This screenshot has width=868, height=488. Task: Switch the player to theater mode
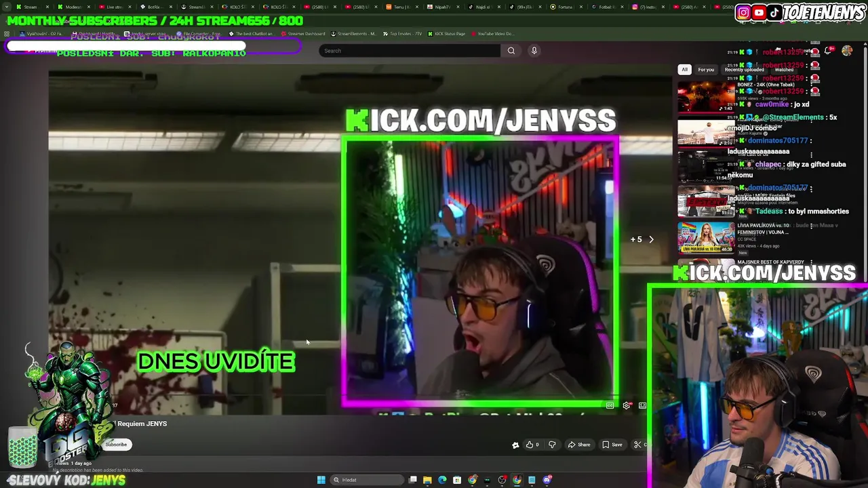coord(642,405)
